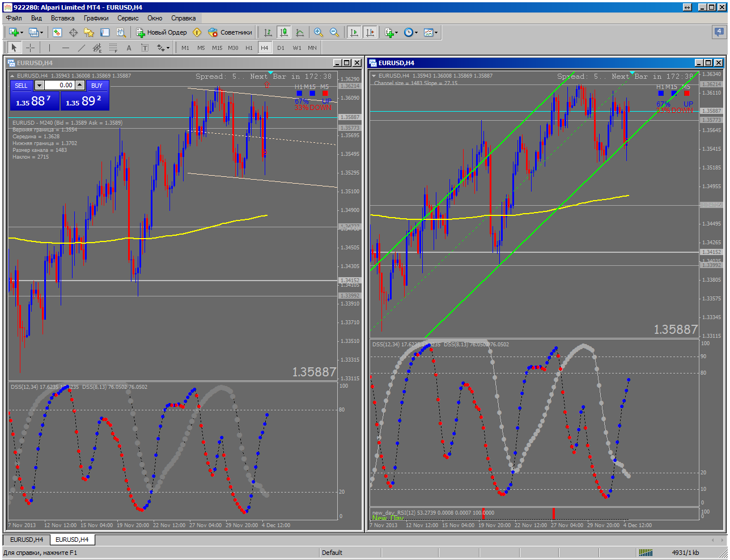Open the Navigator panel with star-folder icon
730x560 pixels.
(89, 32)
